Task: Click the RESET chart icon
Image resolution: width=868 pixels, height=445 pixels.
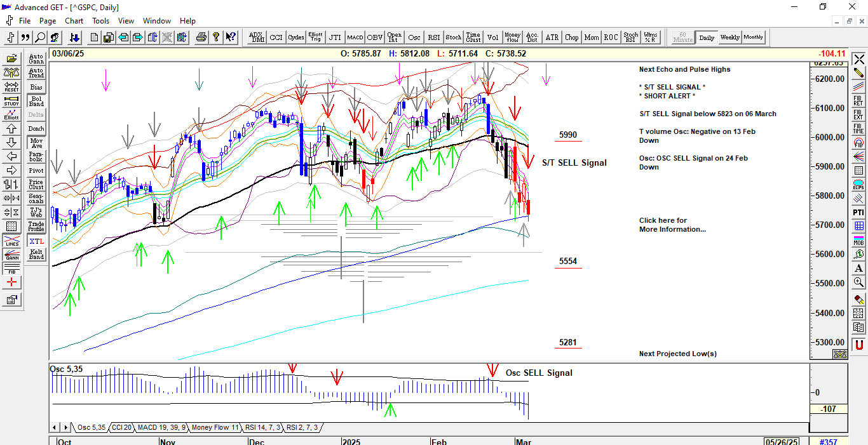Action: click(x=11, y=87)
